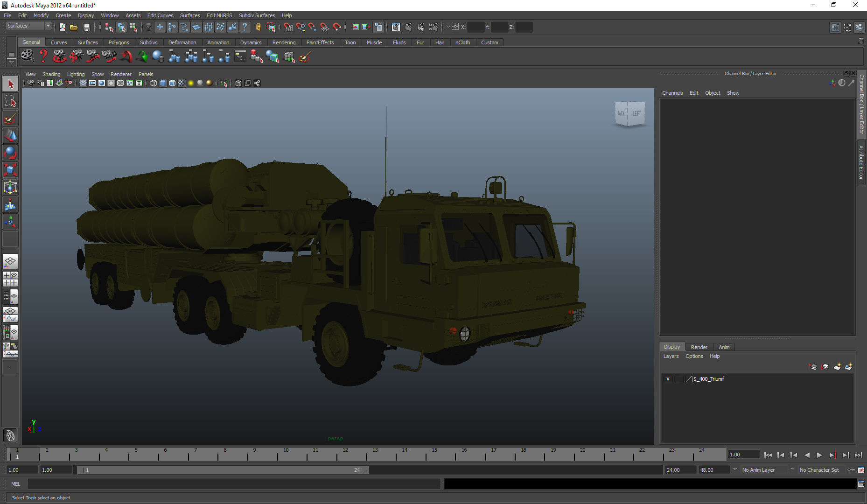Switch to the Render layer tab

click(x=699, y=347)
